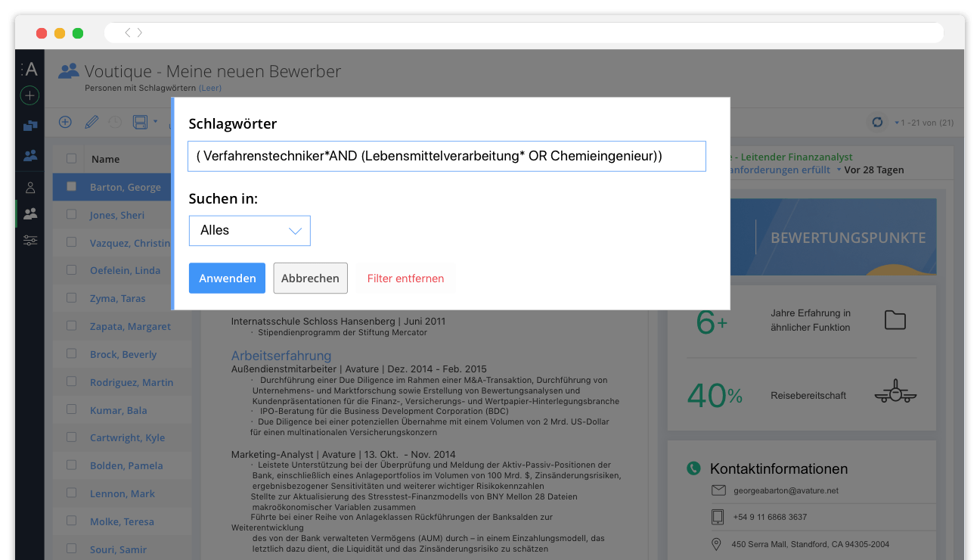Screen dimensions: 980x560
Task: Select the white group icon in sidebar
Action: click(30, 213)
